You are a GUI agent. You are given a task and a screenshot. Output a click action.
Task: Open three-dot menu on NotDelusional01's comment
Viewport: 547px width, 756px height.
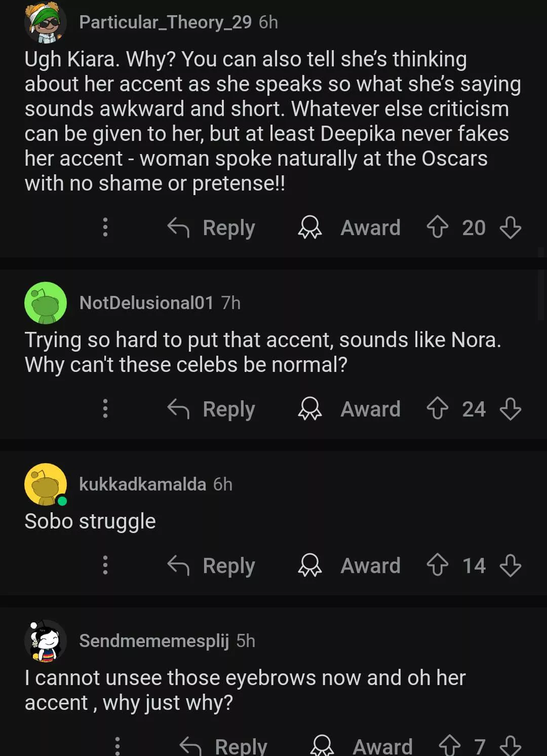pyautogui.click(x=105, y=408)
